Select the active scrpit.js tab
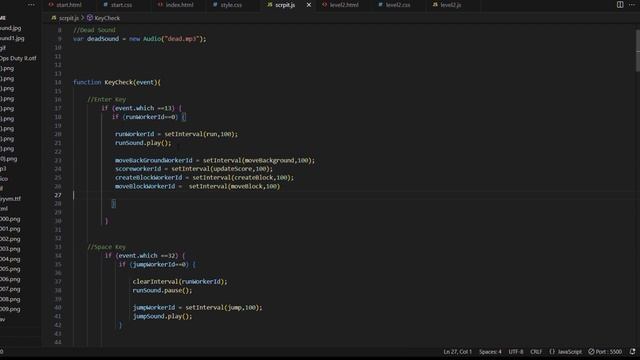 click(285, 5)
